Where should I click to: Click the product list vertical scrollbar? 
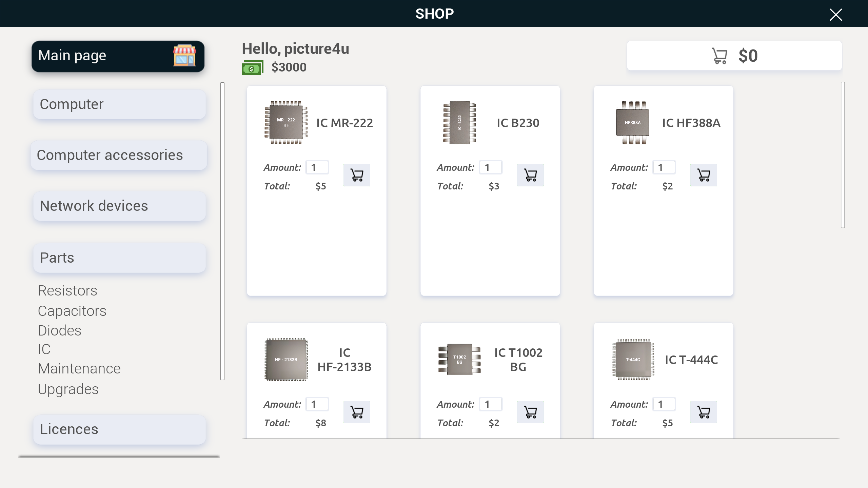tap(843, 155)
